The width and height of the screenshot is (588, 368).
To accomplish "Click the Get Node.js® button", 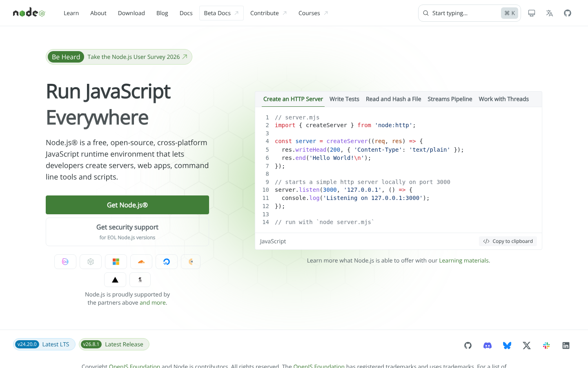I will click(x=127, y=205).
